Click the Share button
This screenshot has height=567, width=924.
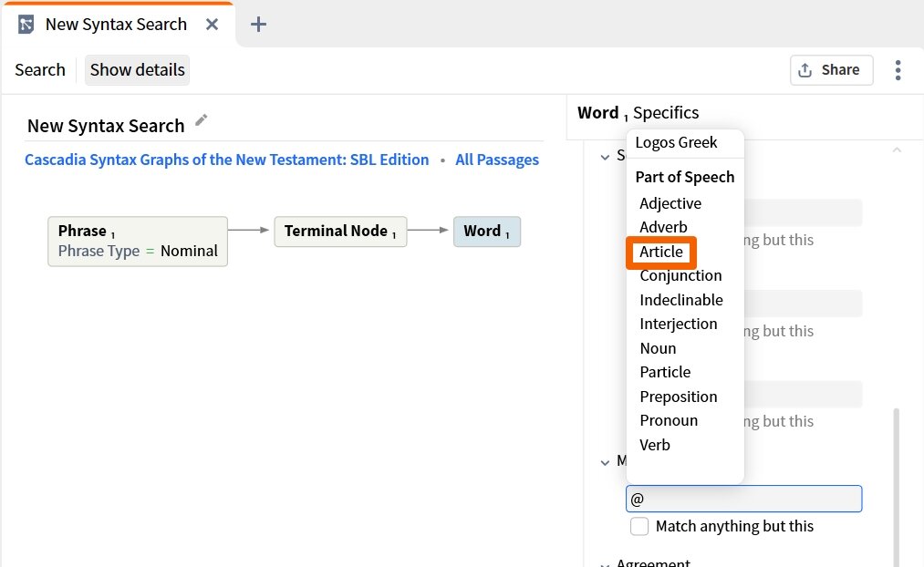pos(831,70)
